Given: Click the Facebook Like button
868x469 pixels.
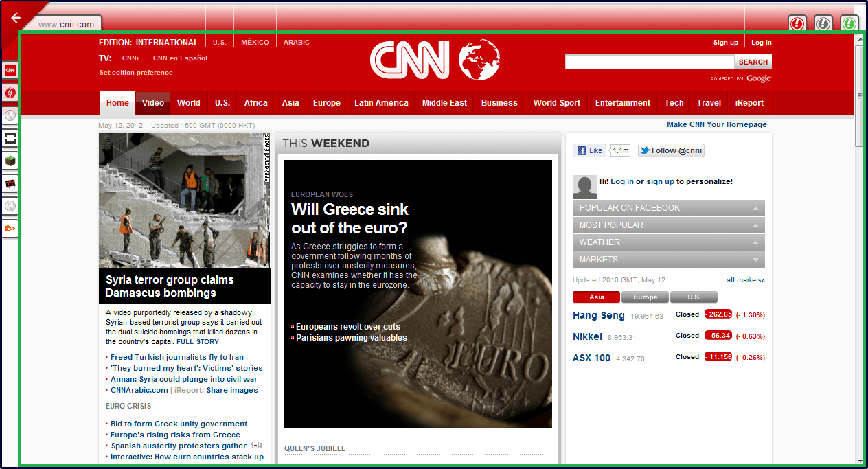Looking at the screenshot, I should pos(590,150).
